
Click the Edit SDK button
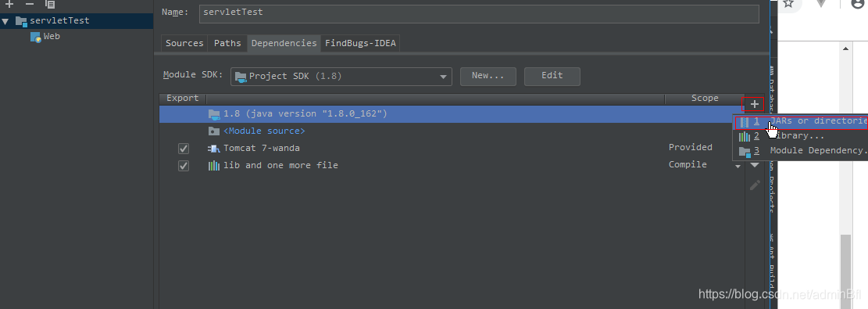click(552, 76)
